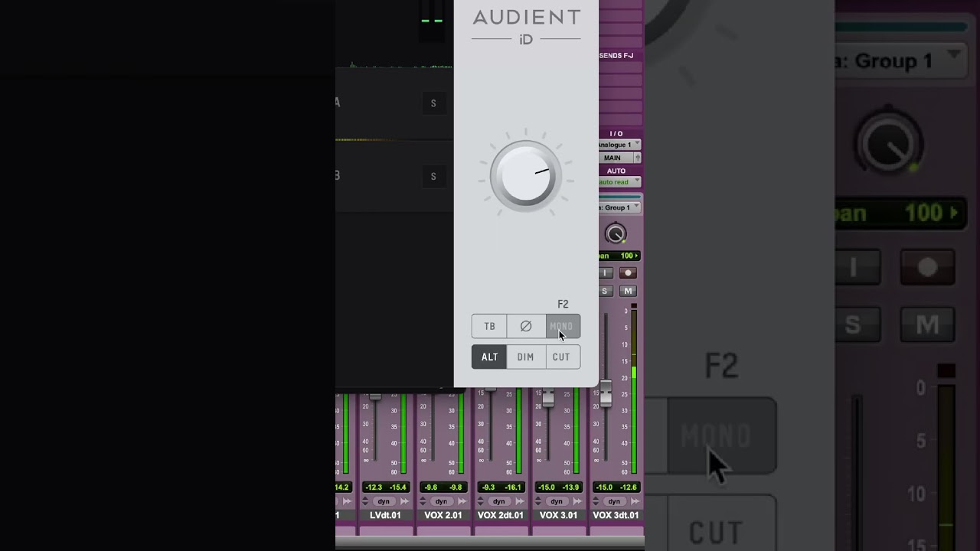Toggle the S button in row B
The width and height of the screenshot is (980, 551).
[x=433, y=176]
